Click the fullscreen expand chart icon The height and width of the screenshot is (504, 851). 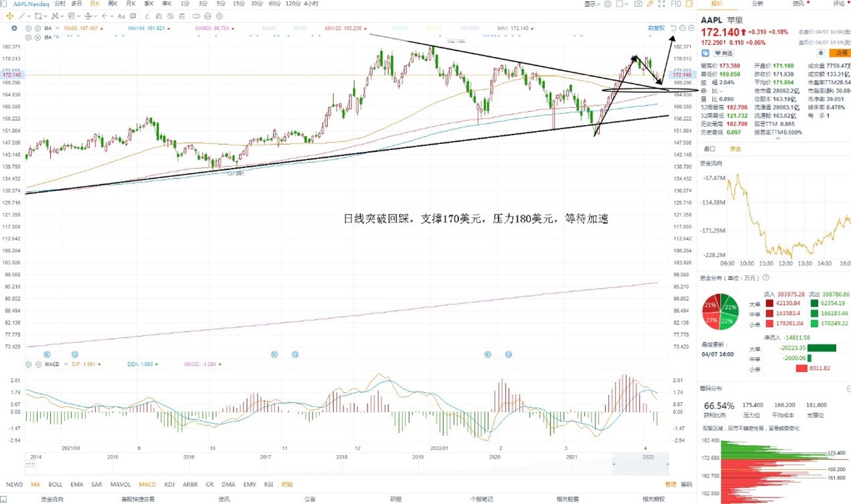coord(662,4)
